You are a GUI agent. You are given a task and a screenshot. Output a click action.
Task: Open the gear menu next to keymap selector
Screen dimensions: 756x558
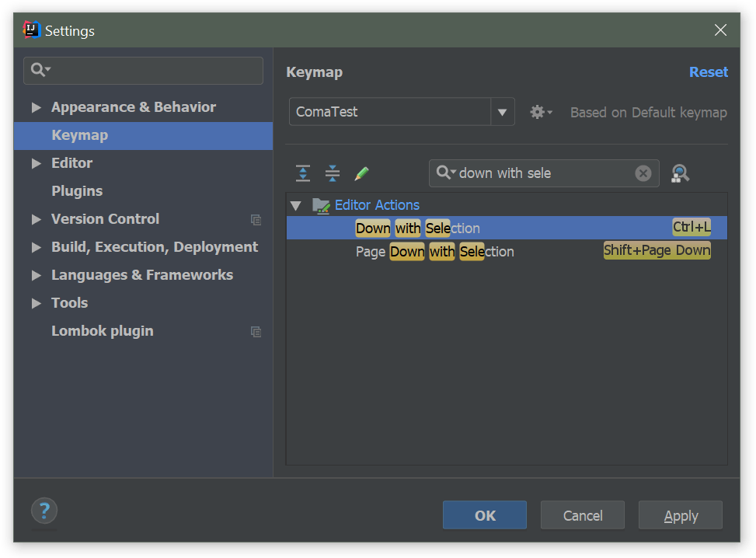point(541,113)
